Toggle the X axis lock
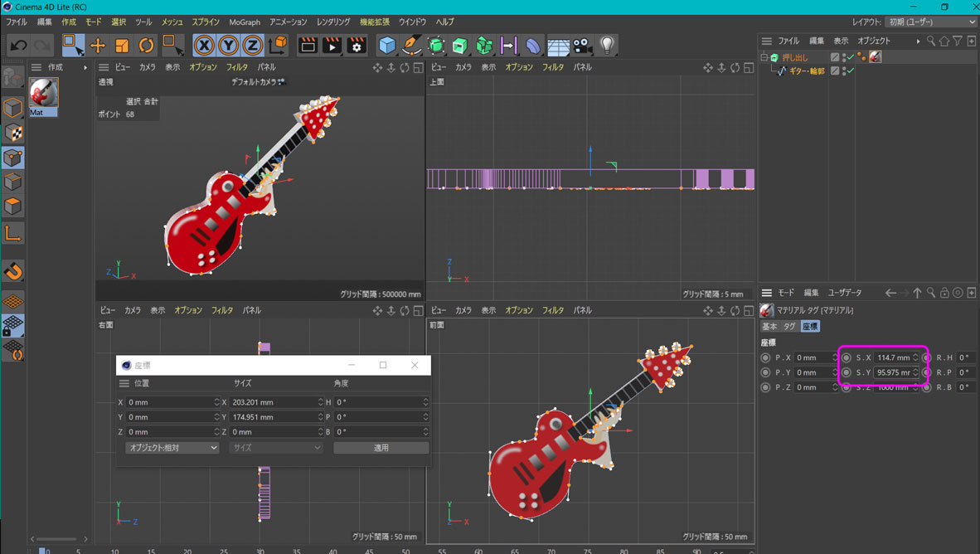 [204, 46]
